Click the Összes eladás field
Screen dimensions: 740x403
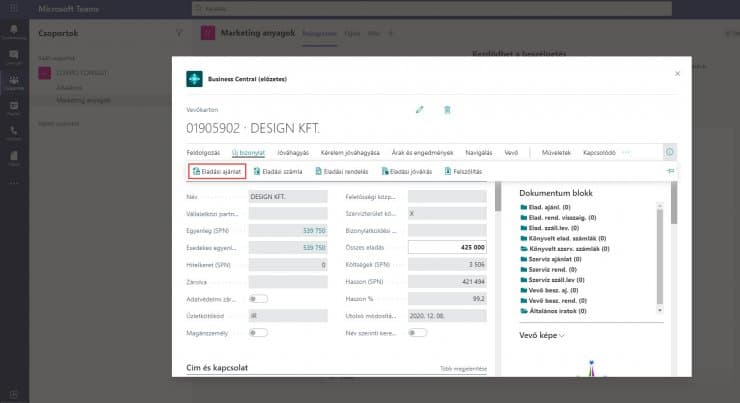[x=448, y=247]
